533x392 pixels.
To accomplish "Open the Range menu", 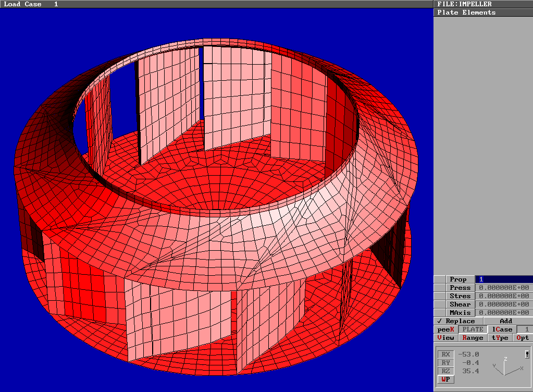I will click(x=473, y=338).
